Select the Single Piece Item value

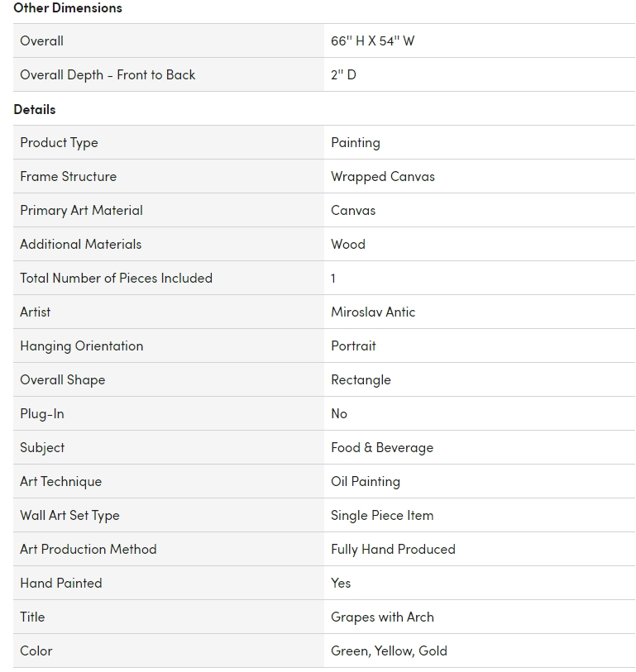point(381,515)
